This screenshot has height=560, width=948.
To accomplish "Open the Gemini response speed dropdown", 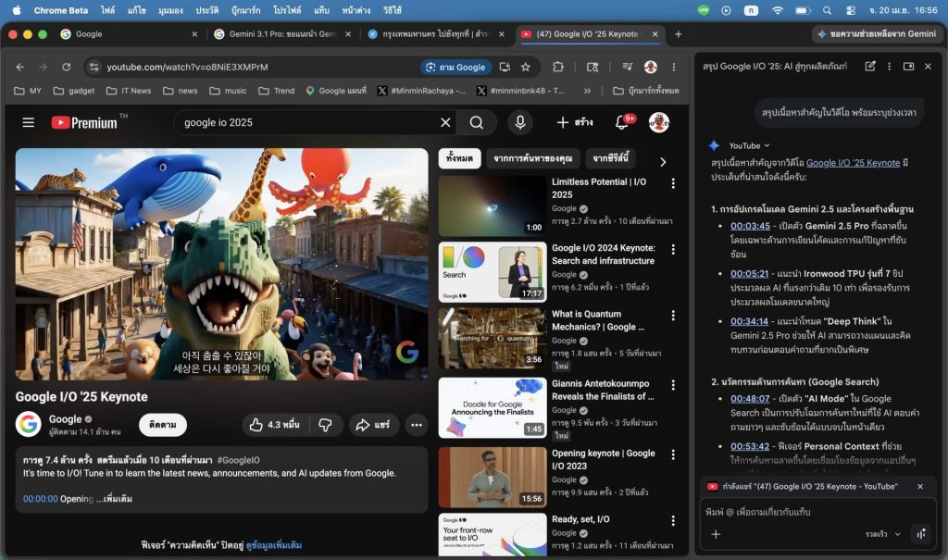I will (883, 534).
